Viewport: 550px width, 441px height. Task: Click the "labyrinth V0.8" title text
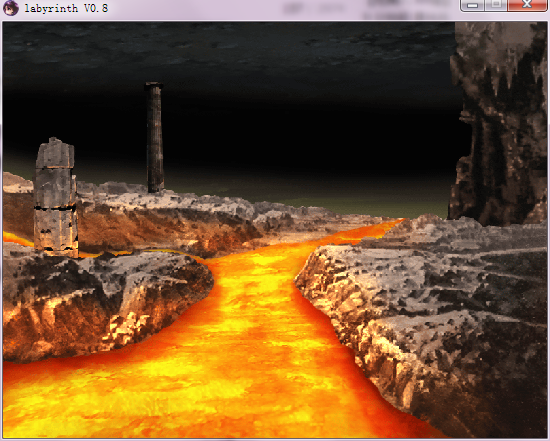click(x=66, y=8)
